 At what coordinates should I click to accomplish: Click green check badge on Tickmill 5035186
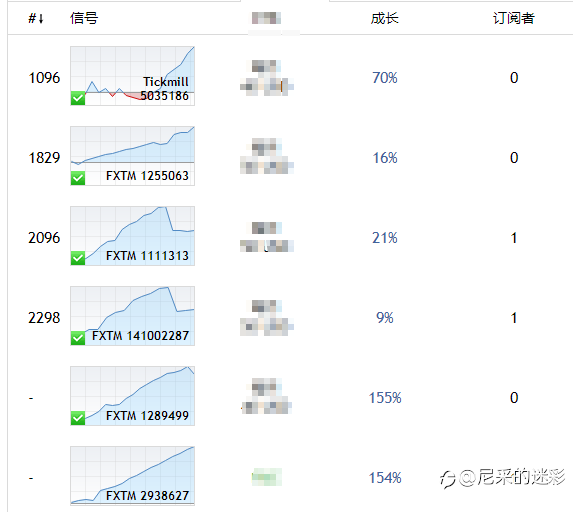(78, 98)
